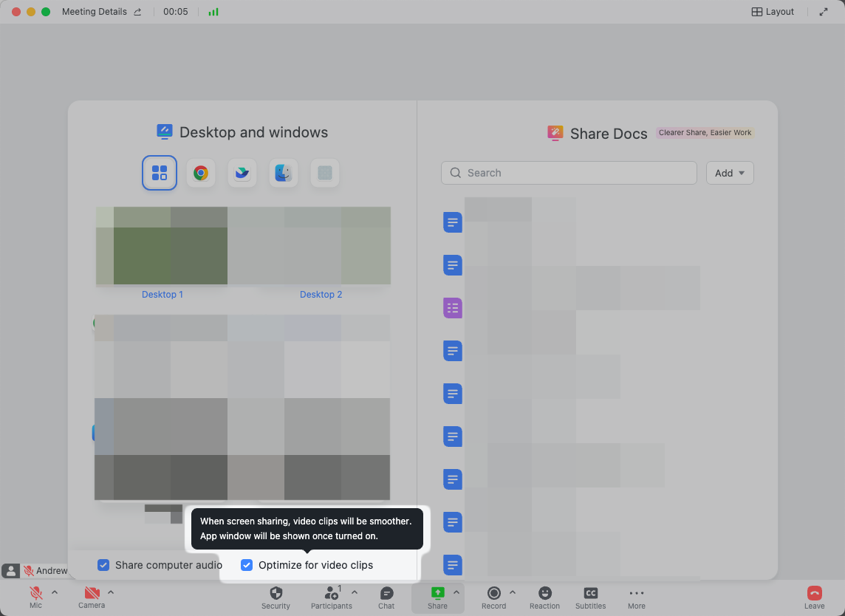
Task: Open the Layout menu
Action: [772, 11]
